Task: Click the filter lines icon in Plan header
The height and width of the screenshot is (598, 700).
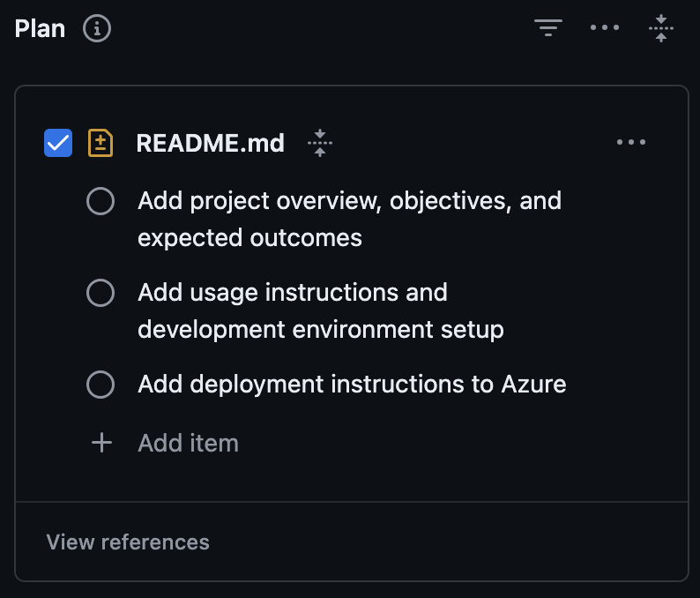Action: (x=548, y=27)
